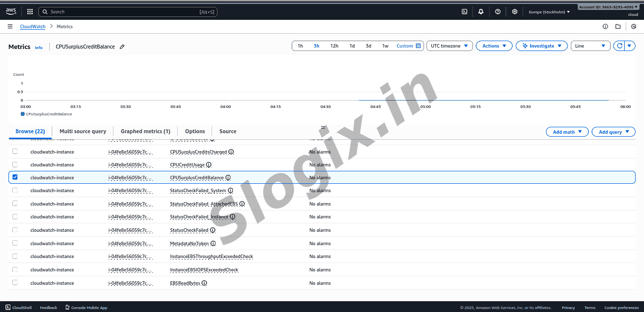Refresh the metrics graph
Viewport: 644px width, 312px height.
coord(619,46)
